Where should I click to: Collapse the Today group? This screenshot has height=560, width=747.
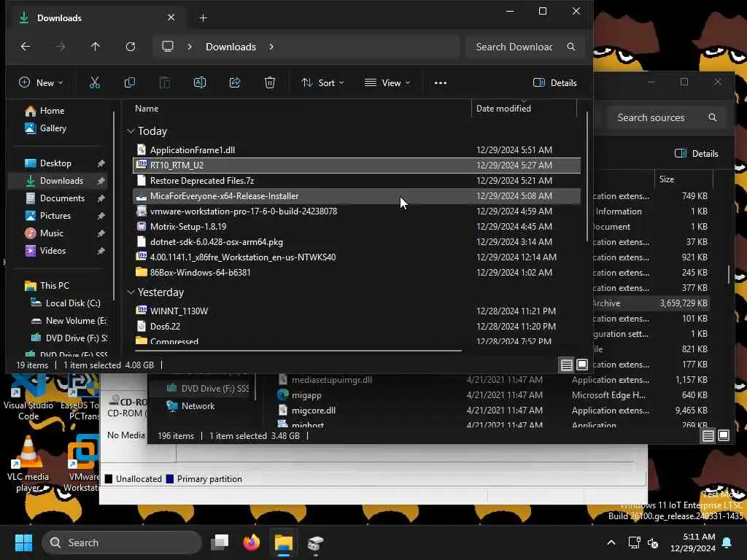pyautogui.click(x=131, y=131)
